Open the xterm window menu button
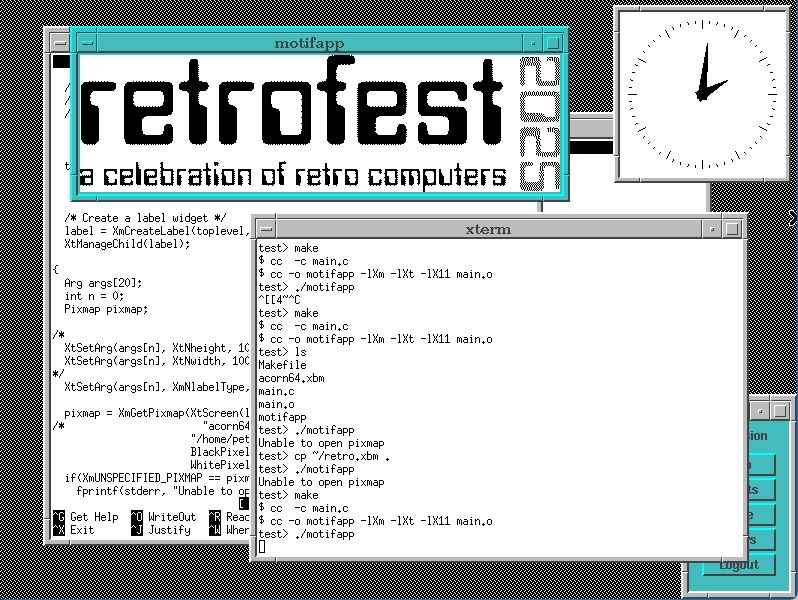Image resolution: width=798 pixels, height=600 pixels. pos(266,230)
